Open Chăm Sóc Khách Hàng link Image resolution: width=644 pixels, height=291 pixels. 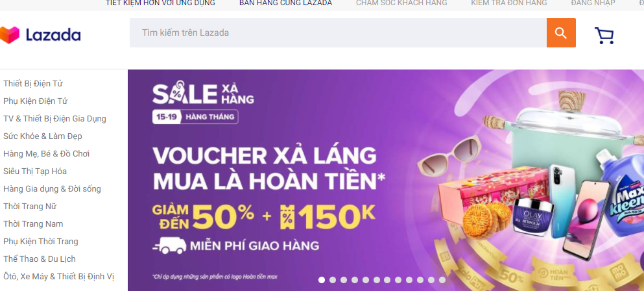(401, 3)
